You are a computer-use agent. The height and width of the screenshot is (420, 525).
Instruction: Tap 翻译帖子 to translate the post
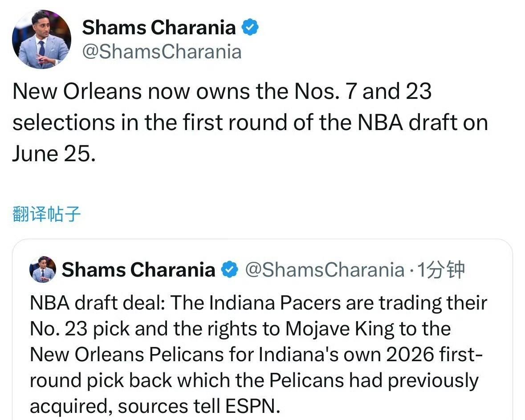(x=47, y=214)
